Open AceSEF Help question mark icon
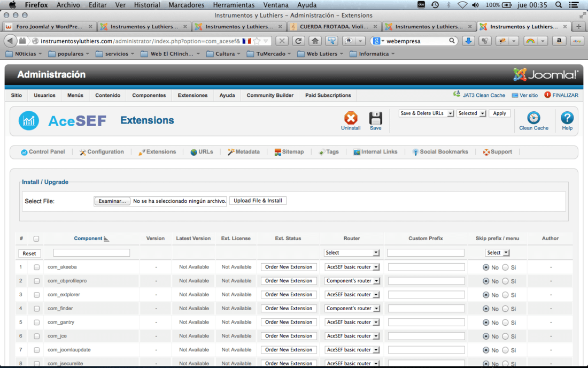Viewport: 588px width, 368px height. [567, 118]
